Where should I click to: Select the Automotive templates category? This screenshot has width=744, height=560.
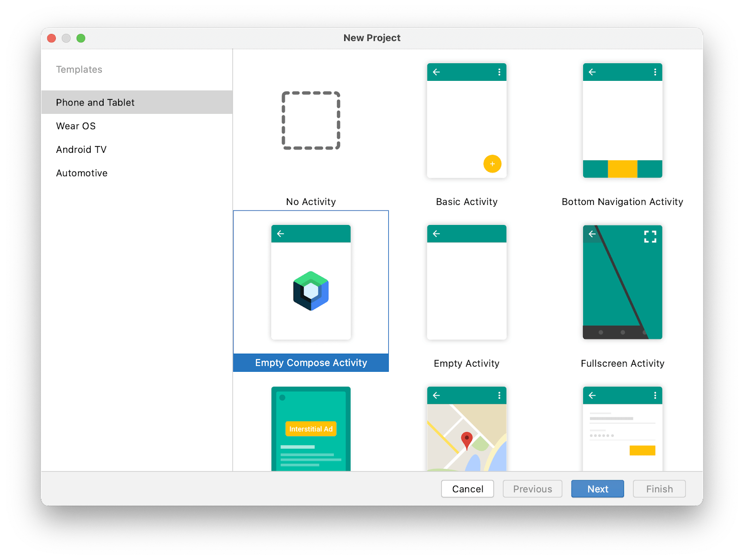[x=81, y=173]
